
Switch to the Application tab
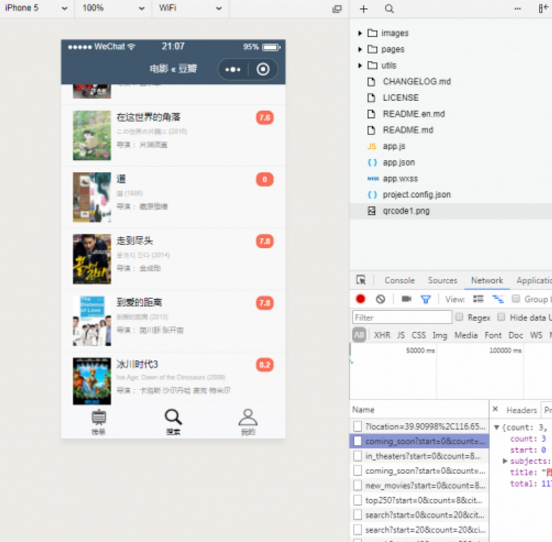click(534, 281)
